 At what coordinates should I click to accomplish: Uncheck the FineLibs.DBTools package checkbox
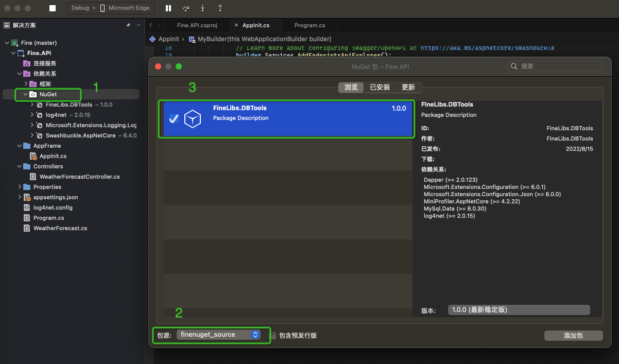pyautogui.click(x=174, y=119)
